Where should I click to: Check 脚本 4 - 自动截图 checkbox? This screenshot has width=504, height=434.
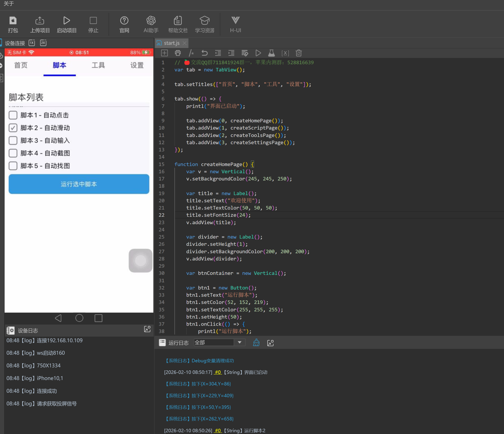13,153
